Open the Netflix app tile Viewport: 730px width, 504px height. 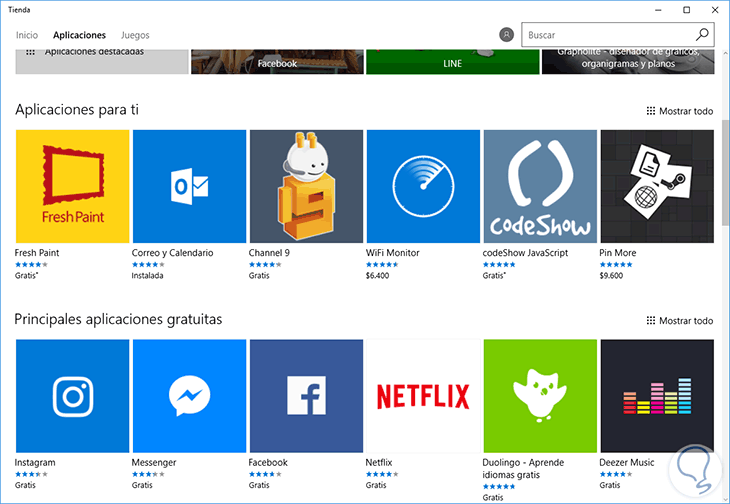point(423,396)
